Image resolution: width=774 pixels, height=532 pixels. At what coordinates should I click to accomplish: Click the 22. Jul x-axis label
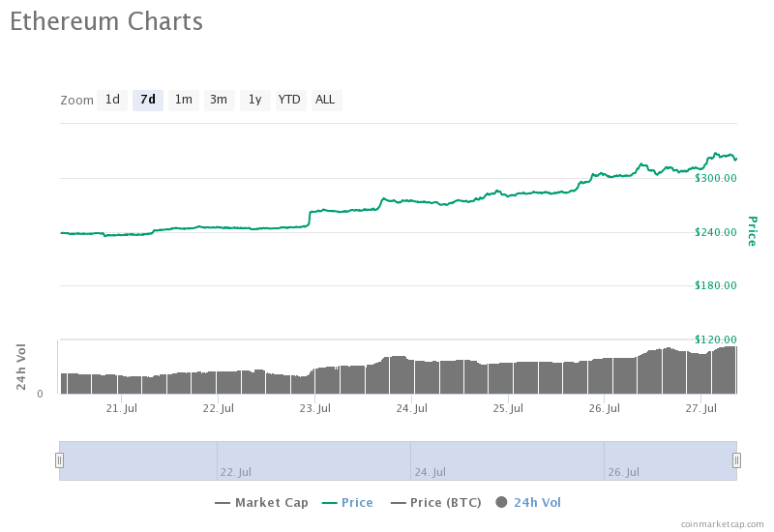219,408
